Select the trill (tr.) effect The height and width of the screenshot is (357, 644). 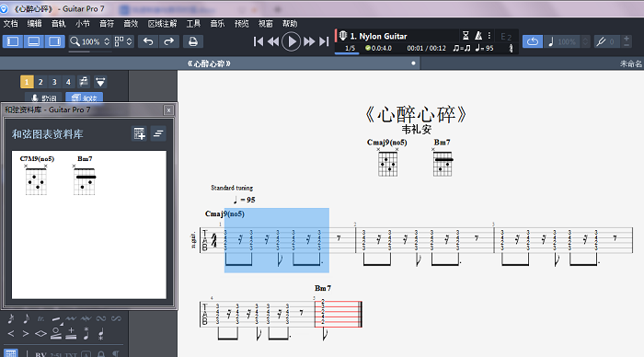tap(40, 318)
